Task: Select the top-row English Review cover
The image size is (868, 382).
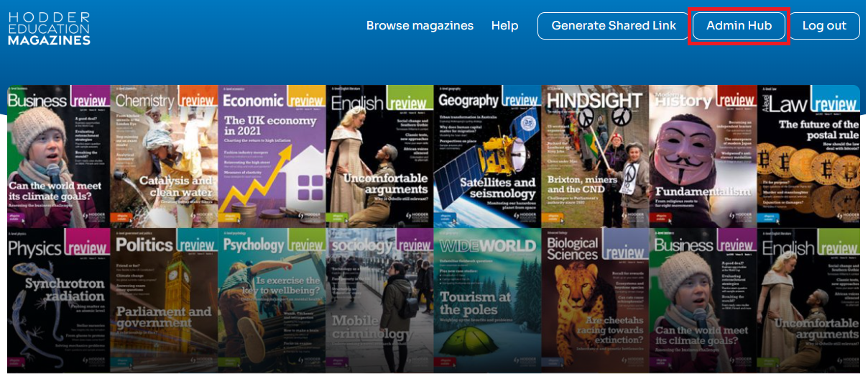Action: tap(379, 156)
